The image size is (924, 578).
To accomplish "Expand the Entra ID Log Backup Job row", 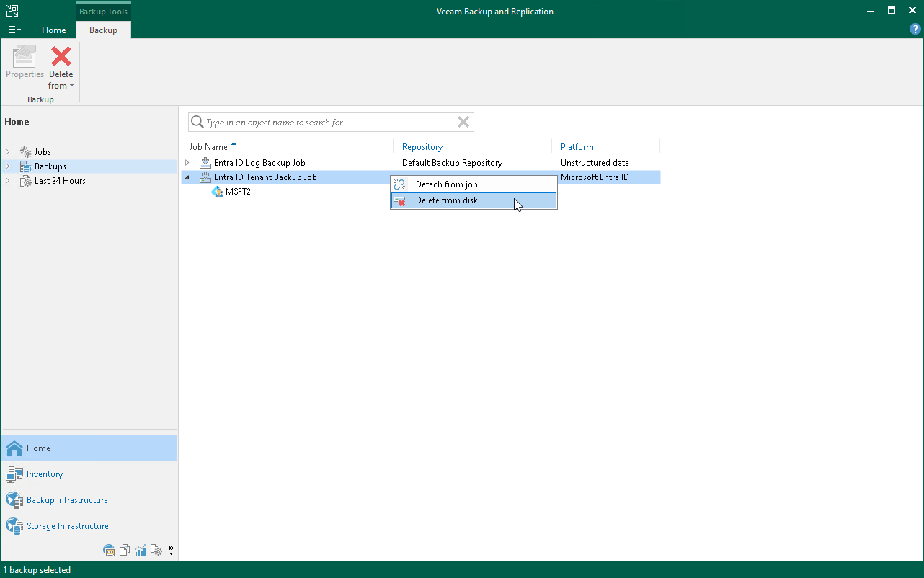I will pyautogui.click(x=187, y=163).
